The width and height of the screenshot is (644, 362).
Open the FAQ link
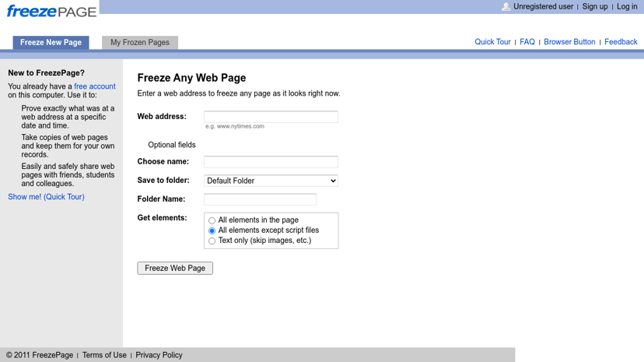click(x=527, y=42)
